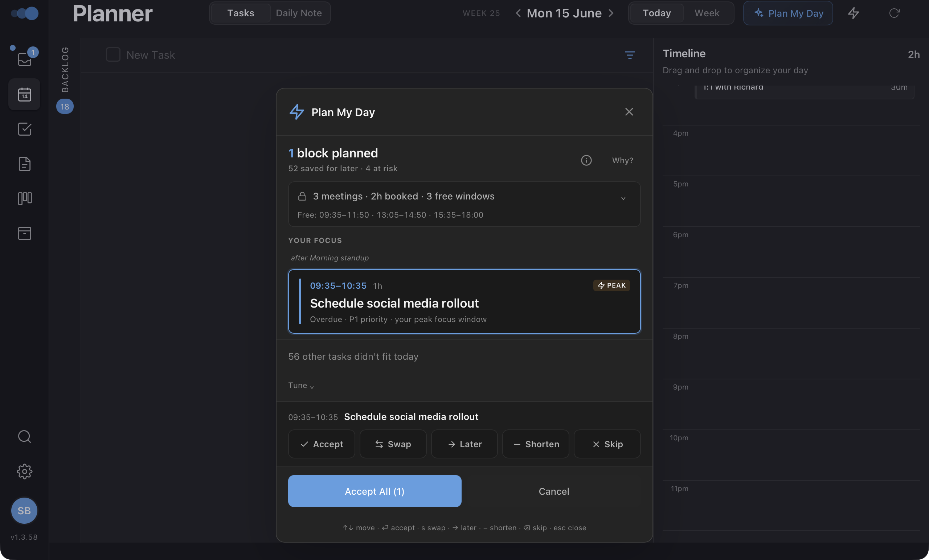
Task: Accept the Schedule social media rollout block
Action: pos(321,444)
